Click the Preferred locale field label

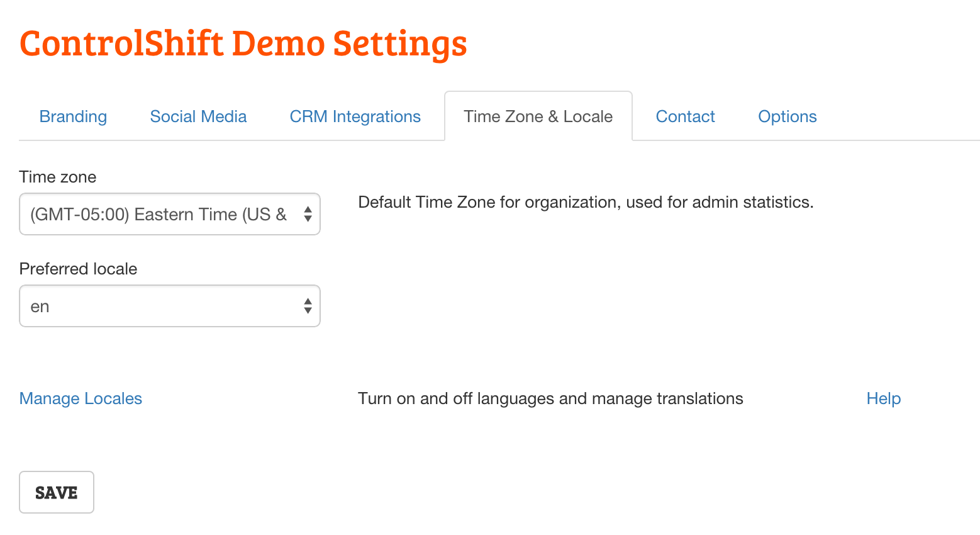coord(78,269)
